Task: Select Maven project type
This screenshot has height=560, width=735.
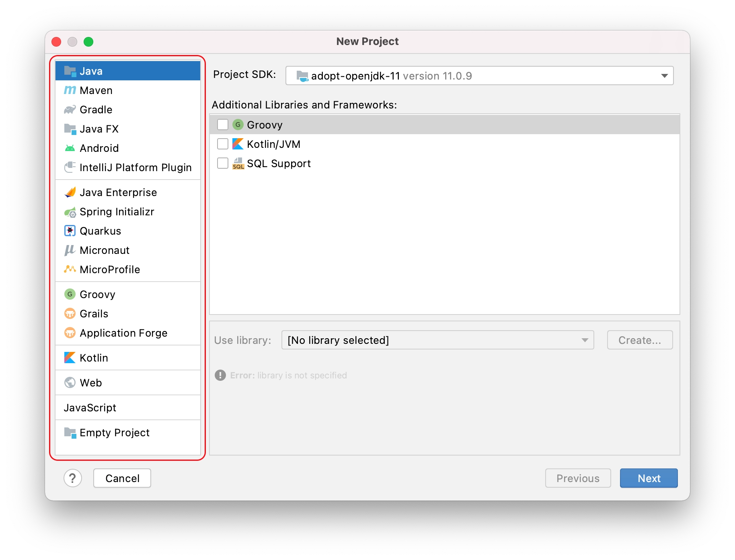Action: [x=128, y=90]
